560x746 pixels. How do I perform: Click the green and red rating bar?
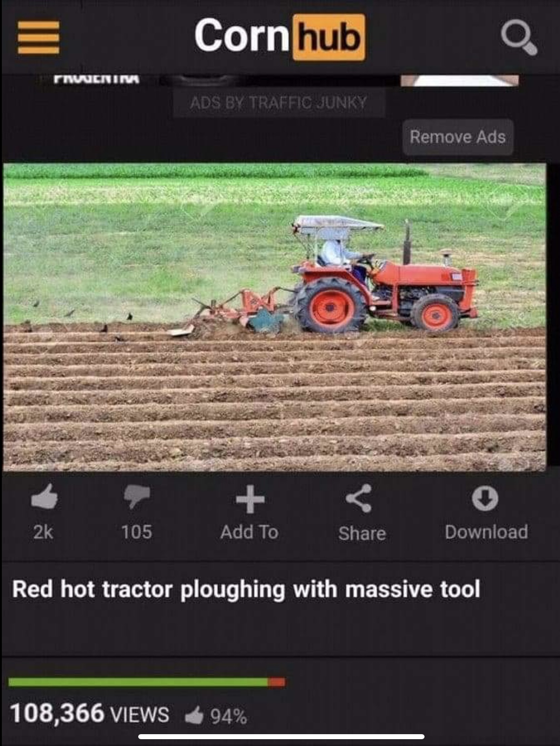(x=147, y=682)
